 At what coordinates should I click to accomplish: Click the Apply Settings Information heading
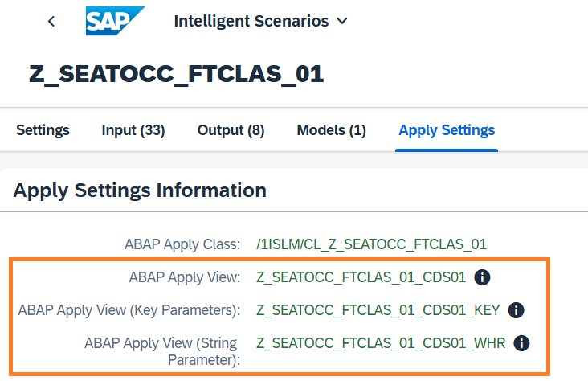click(140, 190)
